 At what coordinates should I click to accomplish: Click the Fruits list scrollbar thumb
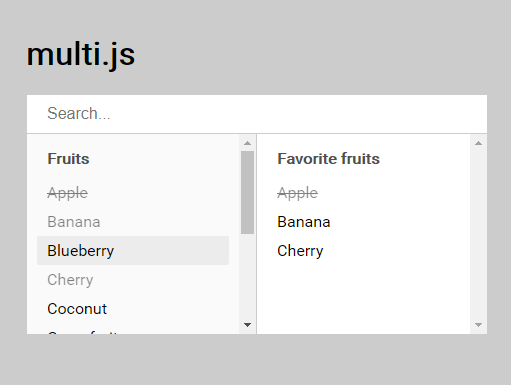(247, 192)
